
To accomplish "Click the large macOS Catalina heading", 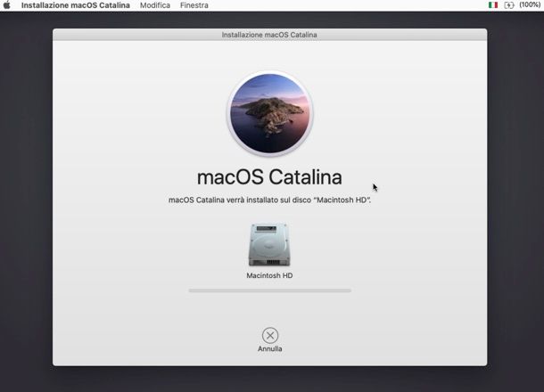I will pos(269,177).
